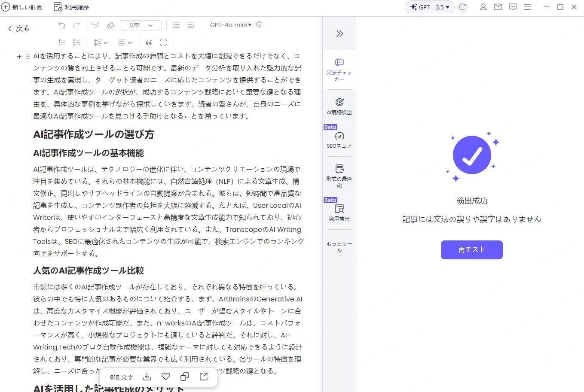The image size is (584, 392).
Task: Open the GPT-4o mini model dropdown
Action: pos(231,25)
